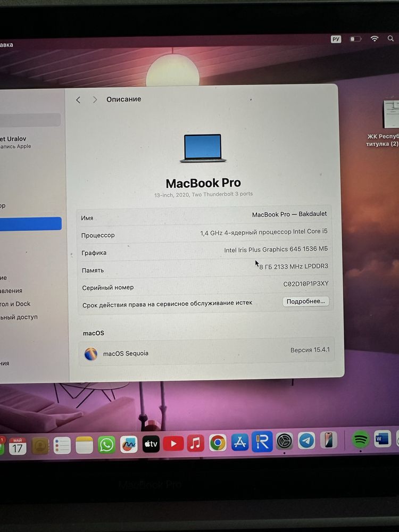Switch input source via the РУ indicator

click(x=336, y=39)
